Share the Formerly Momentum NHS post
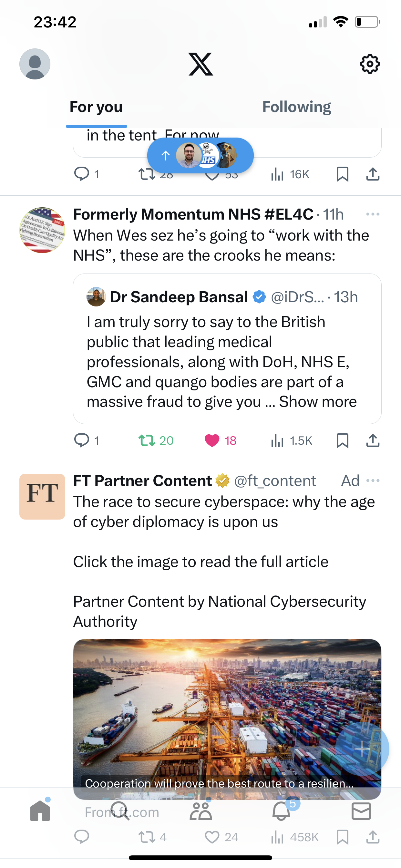 (x=373, y=440)
